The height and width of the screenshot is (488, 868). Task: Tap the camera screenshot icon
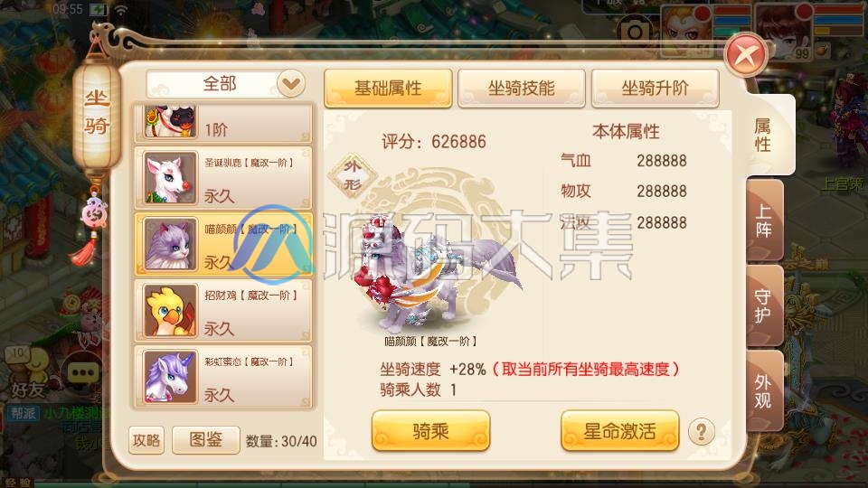click(635, 31)
